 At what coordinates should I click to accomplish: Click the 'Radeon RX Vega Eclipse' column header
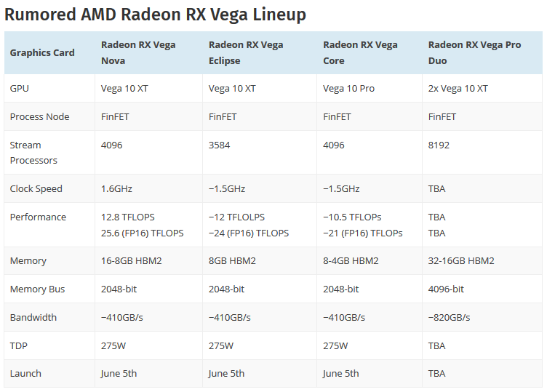(246, 52)
